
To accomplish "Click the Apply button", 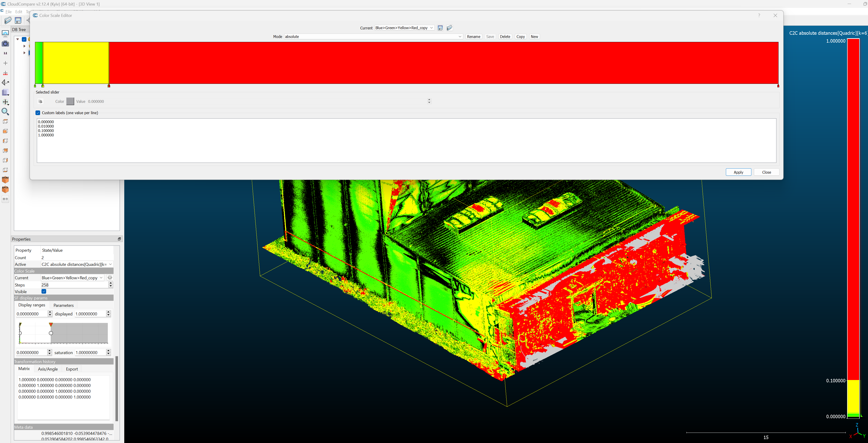I will click(x=738, y=172).
